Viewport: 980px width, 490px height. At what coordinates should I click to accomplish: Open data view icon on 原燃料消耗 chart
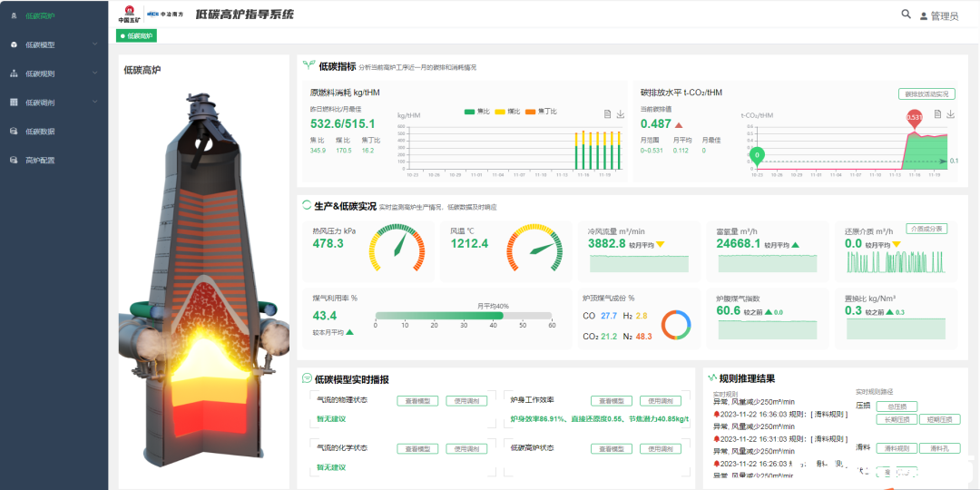click(607, 113)
